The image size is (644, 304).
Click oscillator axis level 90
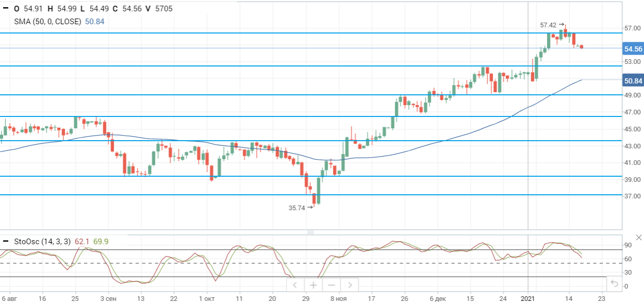point(629,245)
